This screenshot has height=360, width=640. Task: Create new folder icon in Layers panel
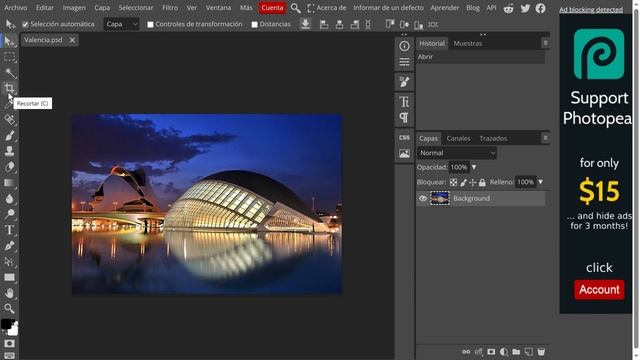[x=516, y=351]
